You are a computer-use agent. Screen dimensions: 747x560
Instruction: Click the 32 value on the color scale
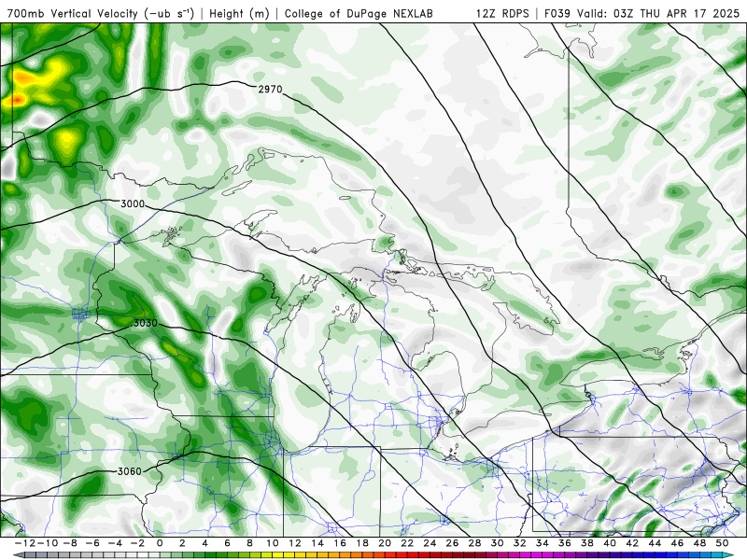(x=520, y=543)
